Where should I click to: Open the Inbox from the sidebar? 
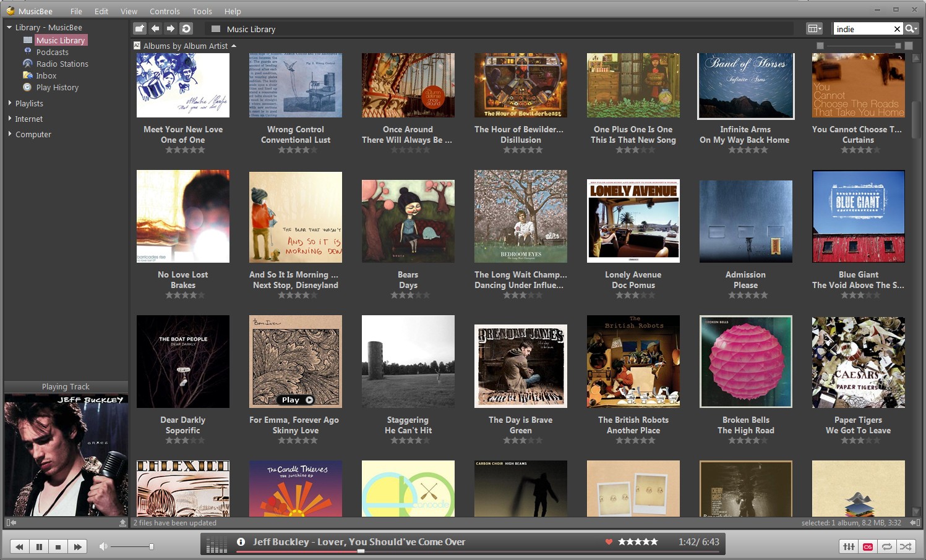(46, 75)
